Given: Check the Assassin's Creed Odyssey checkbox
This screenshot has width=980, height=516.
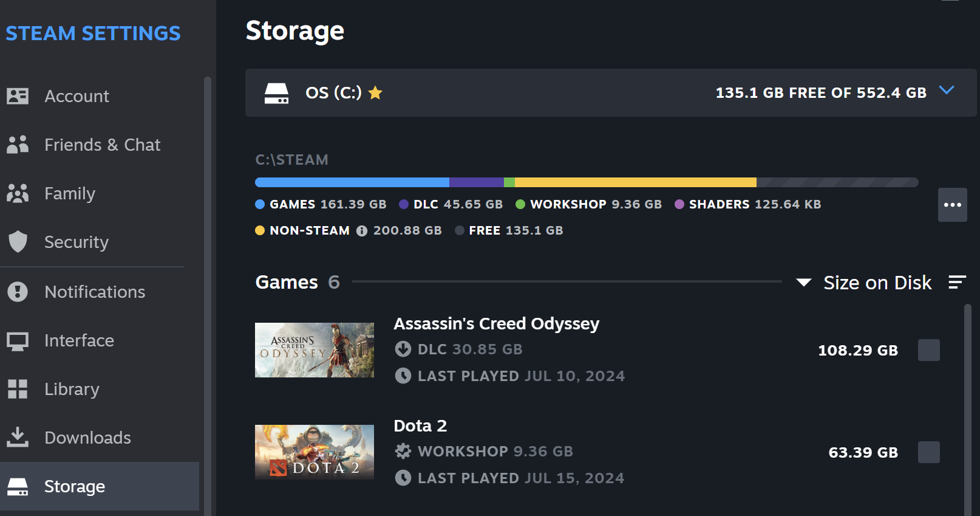Looking at the screenshot, I should tap(929, 350).
